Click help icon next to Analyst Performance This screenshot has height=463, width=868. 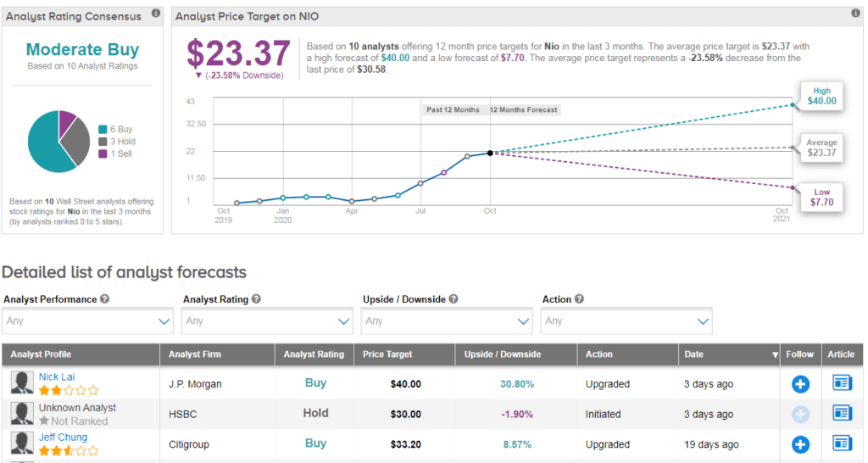click(x=105, y=299)
